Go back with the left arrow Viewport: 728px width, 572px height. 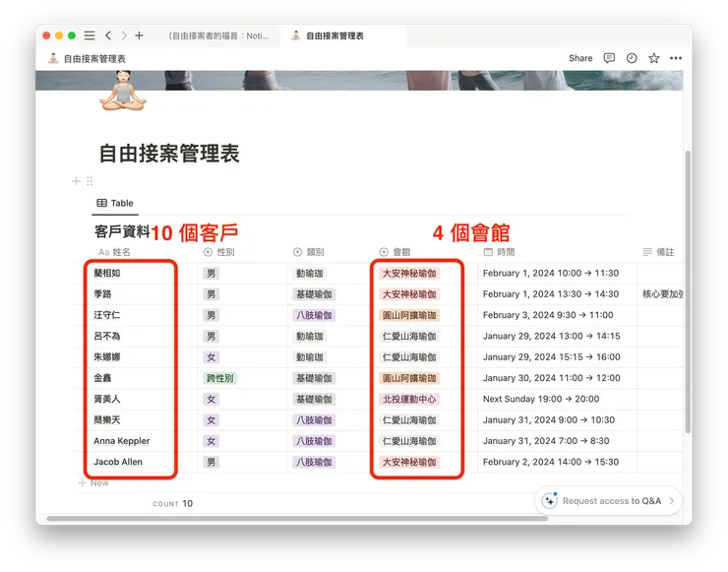[108, 35]
